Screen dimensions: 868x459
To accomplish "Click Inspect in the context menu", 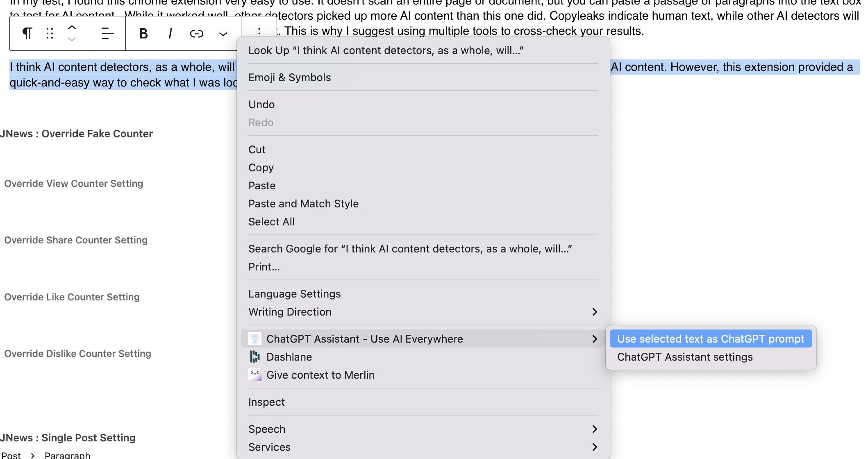I will (x=266, y=402).
